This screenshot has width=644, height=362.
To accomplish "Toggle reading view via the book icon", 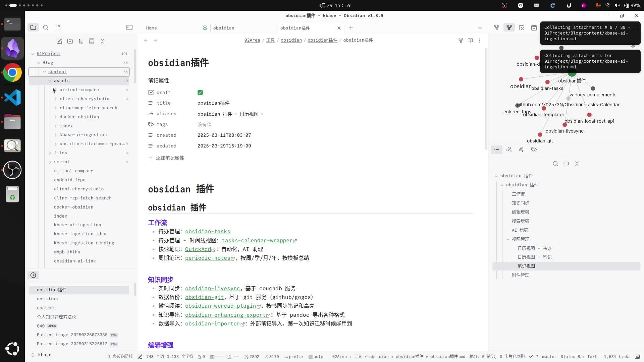I will point(470,40).
